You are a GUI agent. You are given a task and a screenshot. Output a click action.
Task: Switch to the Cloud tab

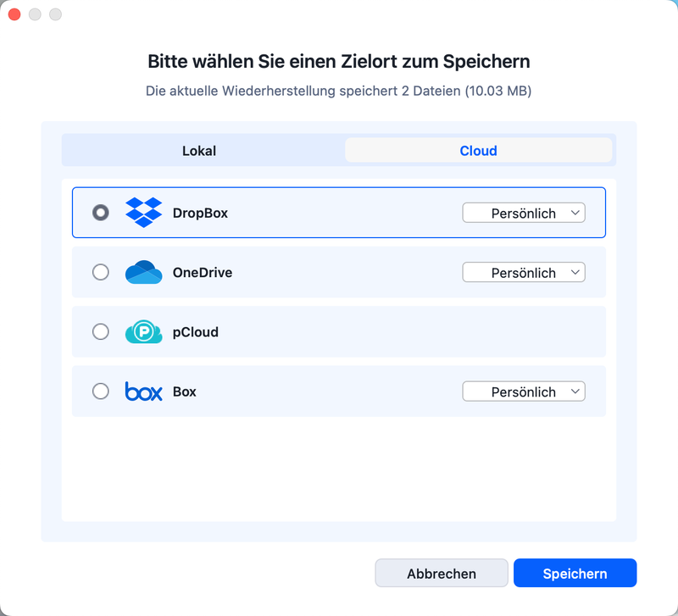(478, 151)
